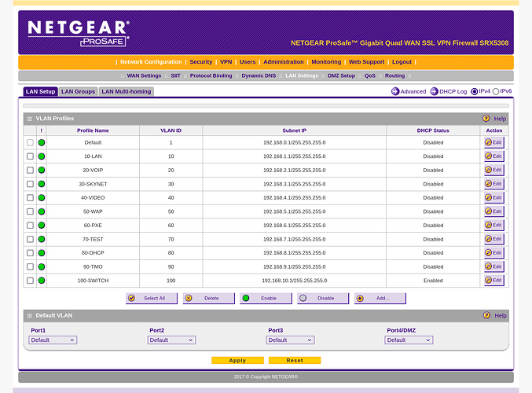Click the VLAN Profiles section grid icon

(30, 119)
